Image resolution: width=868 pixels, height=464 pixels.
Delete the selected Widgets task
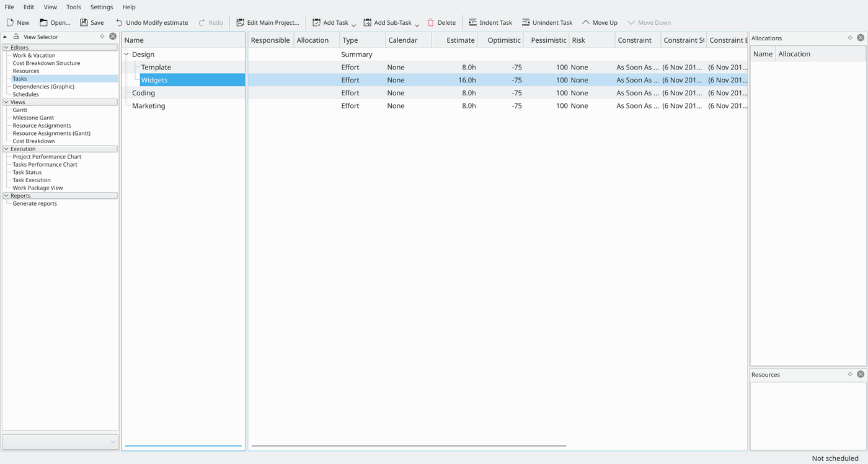click(x=441, y=22)
